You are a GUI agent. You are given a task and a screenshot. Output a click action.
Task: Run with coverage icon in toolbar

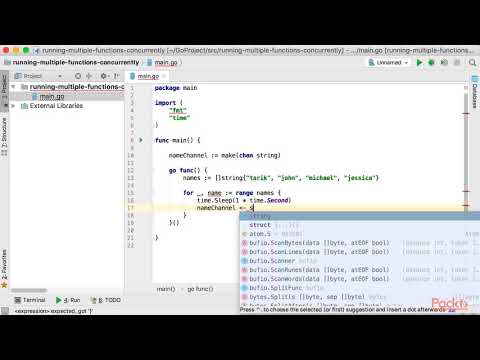pyautogui.click(x=444, y=62)
